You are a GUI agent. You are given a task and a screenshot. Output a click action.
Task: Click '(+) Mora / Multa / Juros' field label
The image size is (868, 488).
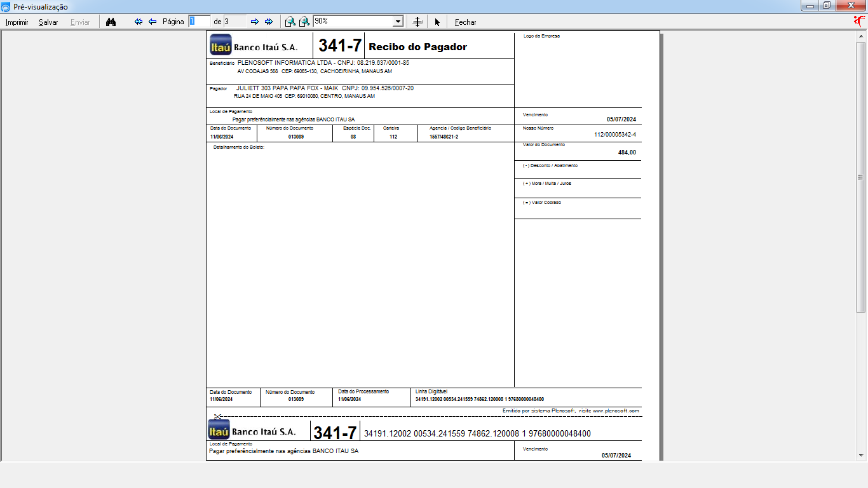[x=547, y=184]
